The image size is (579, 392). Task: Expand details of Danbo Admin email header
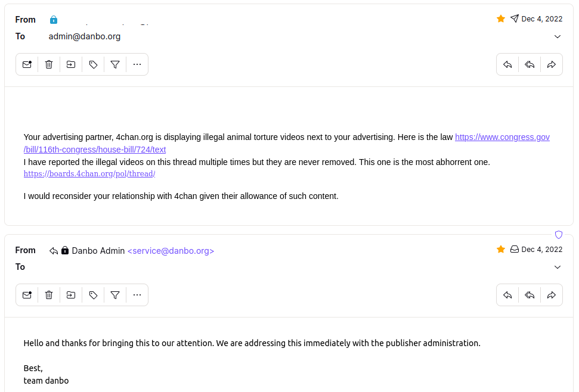(558, 267)
